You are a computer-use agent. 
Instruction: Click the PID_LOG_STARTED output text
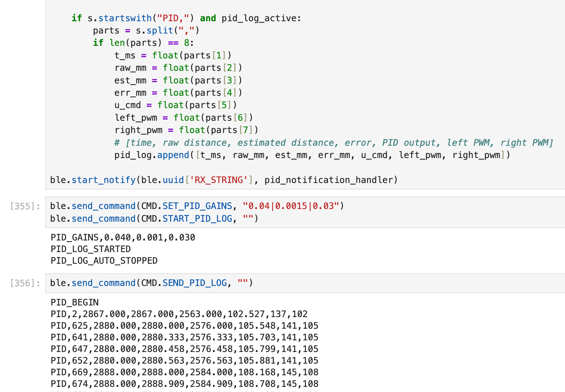[x=91, y=249]
